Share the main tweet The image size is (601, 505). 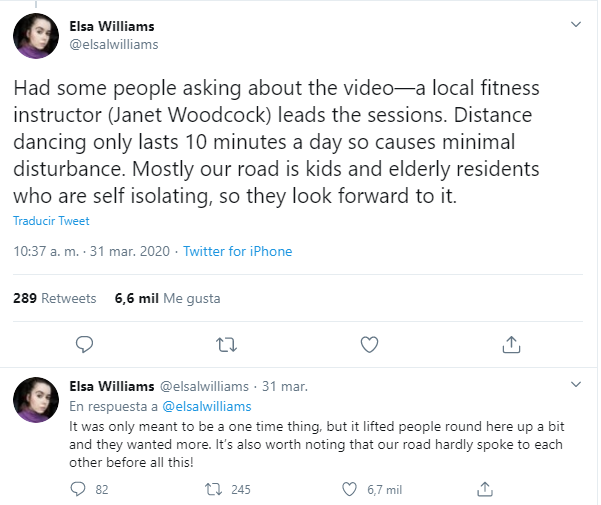click(511, 344)
